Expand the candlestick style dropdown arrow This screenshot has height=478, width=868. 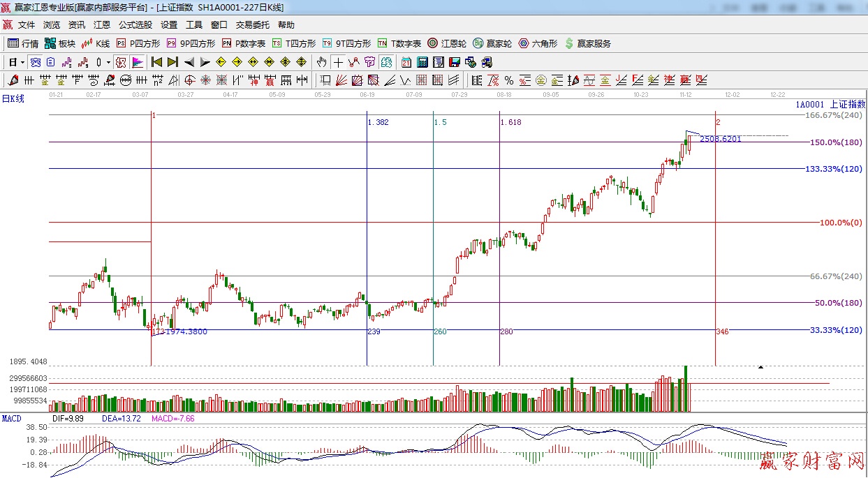(x=108, y=62)
